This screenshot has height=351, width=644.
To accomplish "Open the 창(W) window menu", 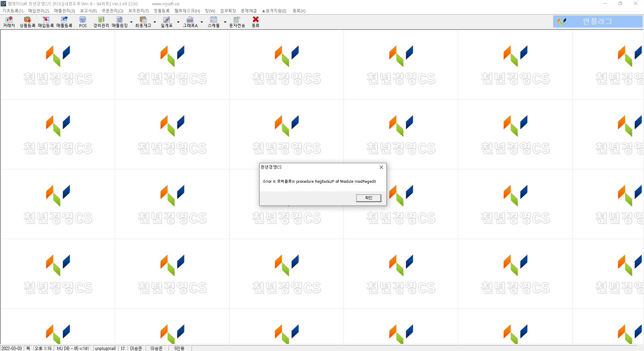I will (210, 11).
